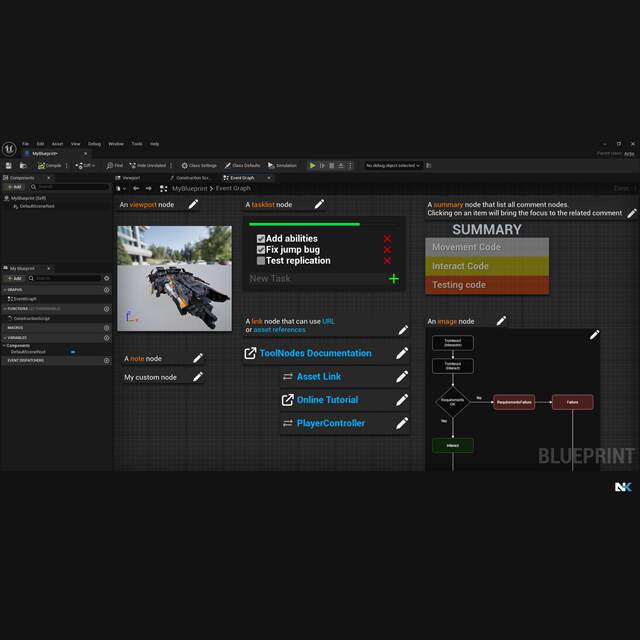Image resolution: width=640 pixels, height=640 pixels.
Task: Open the ToolNodes Documentation link
Action: tap(315, 353)
